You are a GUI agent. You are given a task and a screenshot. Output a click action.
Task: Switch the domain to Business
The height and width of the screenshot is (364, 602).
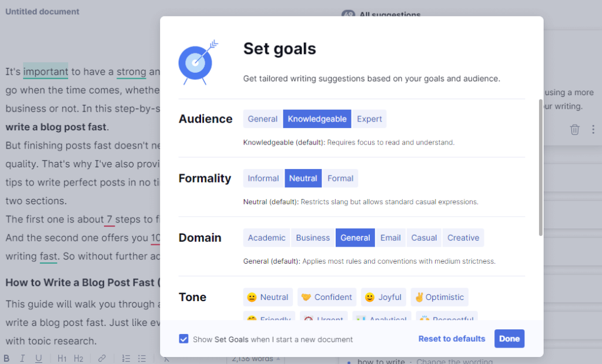point(313,238)
